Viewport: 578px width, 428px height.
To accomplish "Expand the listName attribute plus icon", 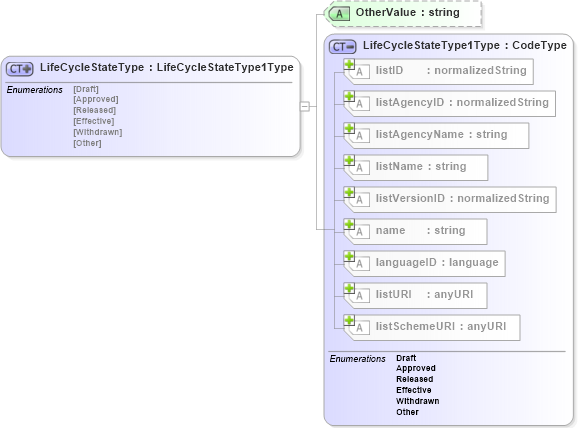I will [349, 161].
